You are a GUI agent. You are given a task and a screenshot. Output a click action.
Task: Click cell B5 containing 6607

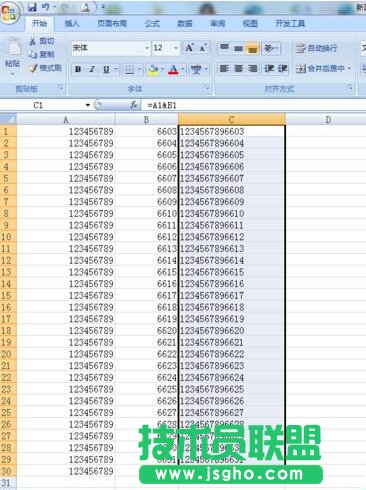pos(146,178)
